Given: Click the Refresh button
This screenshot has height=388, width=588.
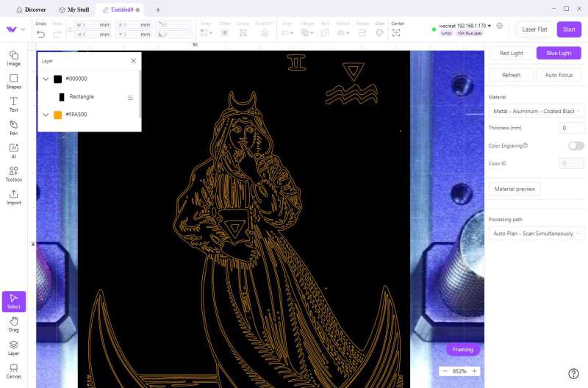Looking at the screenshot, I should click(x=511, y=75).
